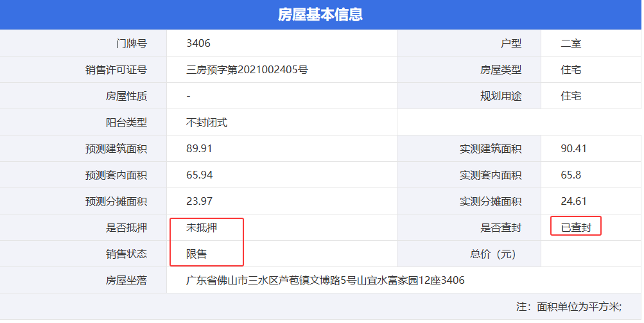
Task: Click value 65.8
Action: coord(571,175)
